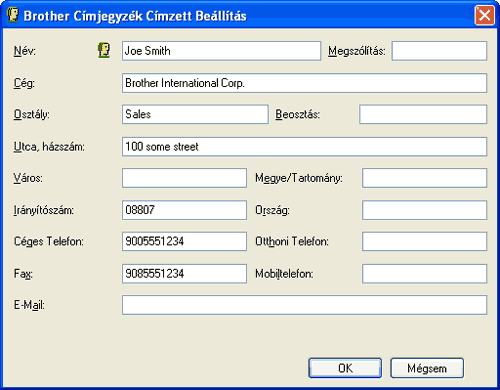Focus the Megszólítás text box
This screenshot has width=500, height=390.
pos(439,51)
